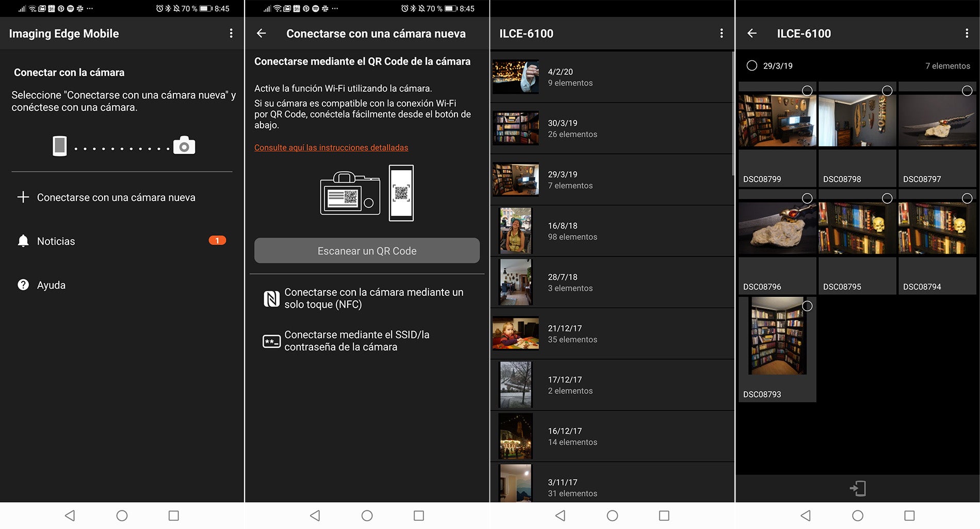Open Noticias with the bell icon
This screenshot has height=529, width=980.
coord(23,241)
